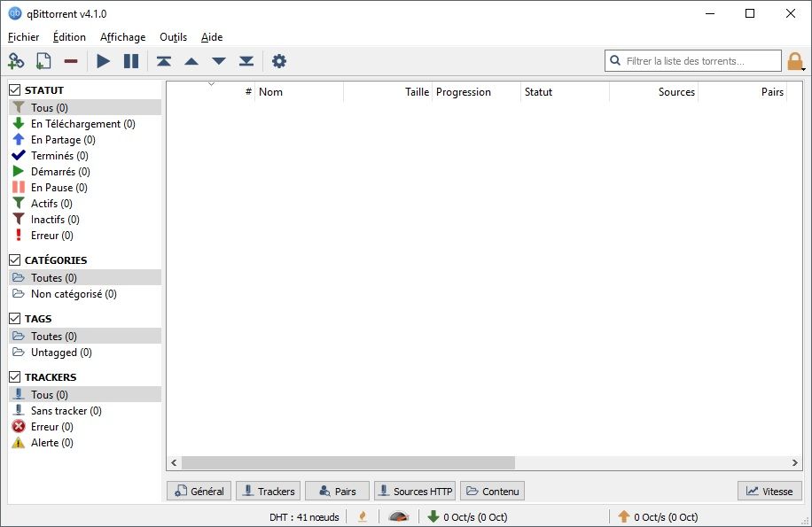Sort by the Statut column header

pyautogui.click(x=565, y=92)
